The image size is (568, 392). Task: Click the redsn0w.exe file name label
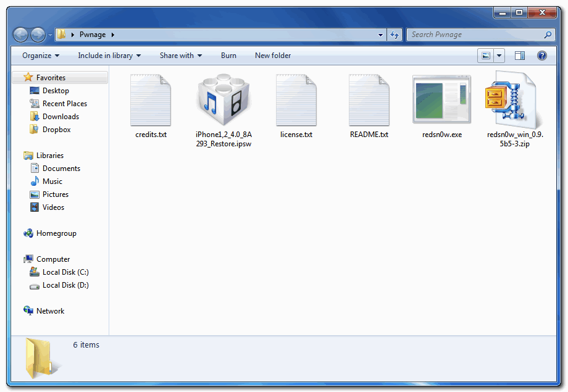click(x=442, y=135)
